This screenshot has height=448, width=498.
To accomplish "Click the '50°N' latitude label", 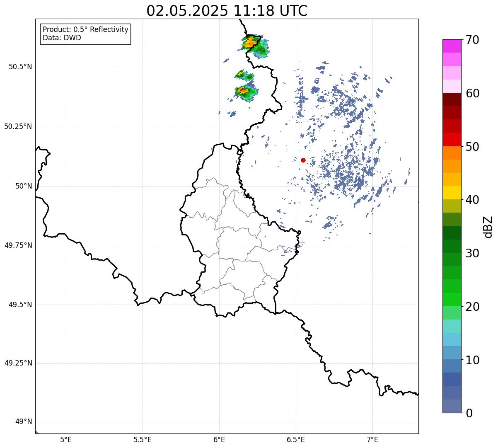I will coord(24,186).
